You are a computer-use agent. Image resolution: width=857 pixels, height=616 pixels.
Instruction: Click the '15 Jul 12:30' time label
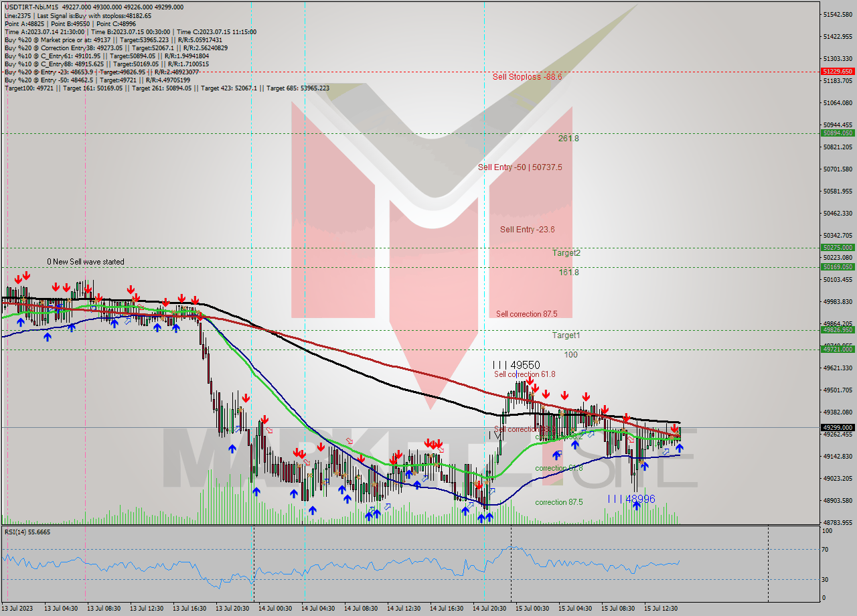661,609
